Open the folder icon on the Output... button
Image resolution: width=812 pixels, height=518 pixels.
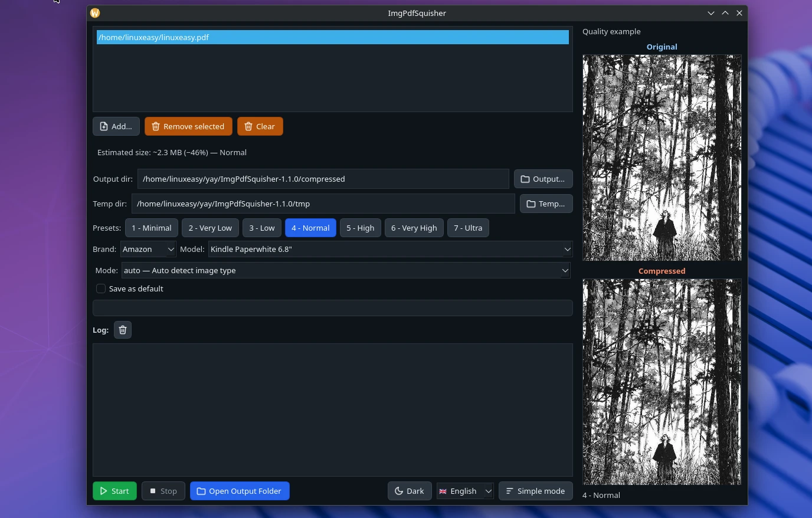point(525,179)
